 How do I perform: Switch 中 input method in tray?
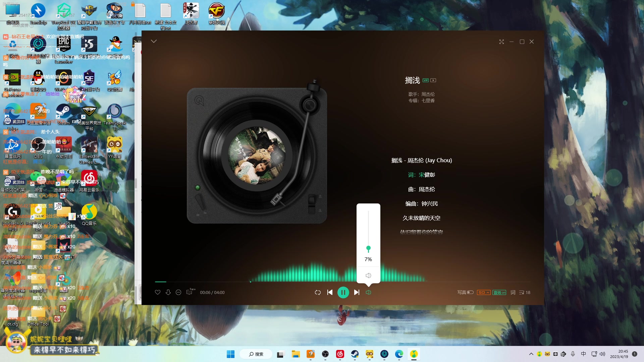583,354
